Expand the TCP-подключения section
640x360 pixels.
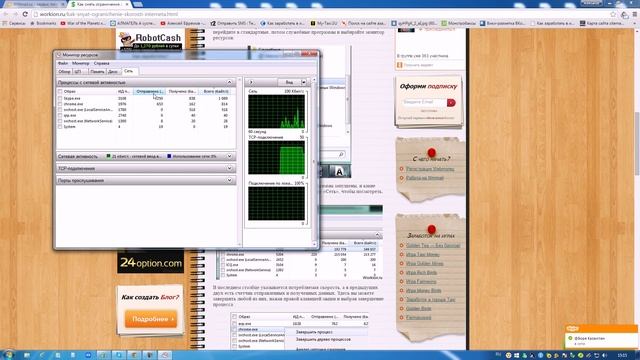click(229, 168)
